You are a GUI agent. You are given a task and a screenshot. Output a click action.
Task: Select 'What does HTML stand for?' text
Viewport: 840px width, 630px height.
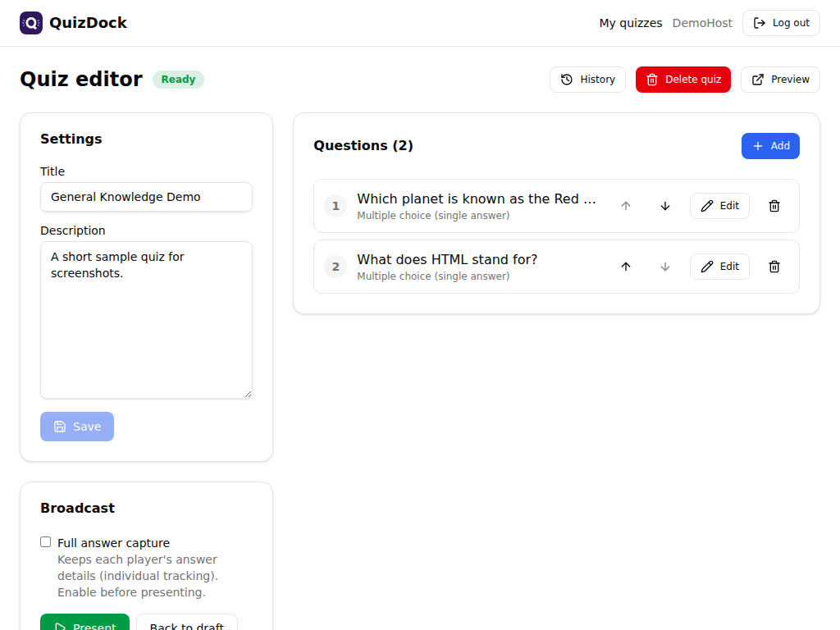pos(447,259)
